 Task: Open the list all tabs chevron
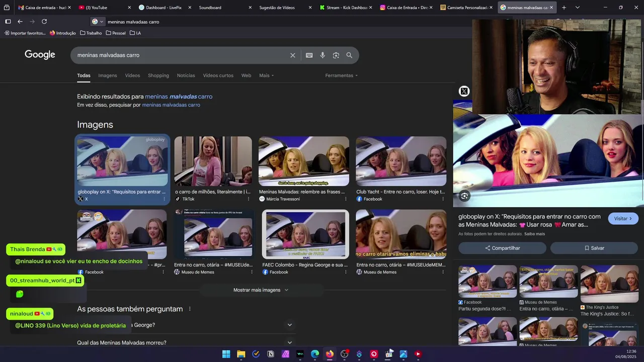[577, 8]
